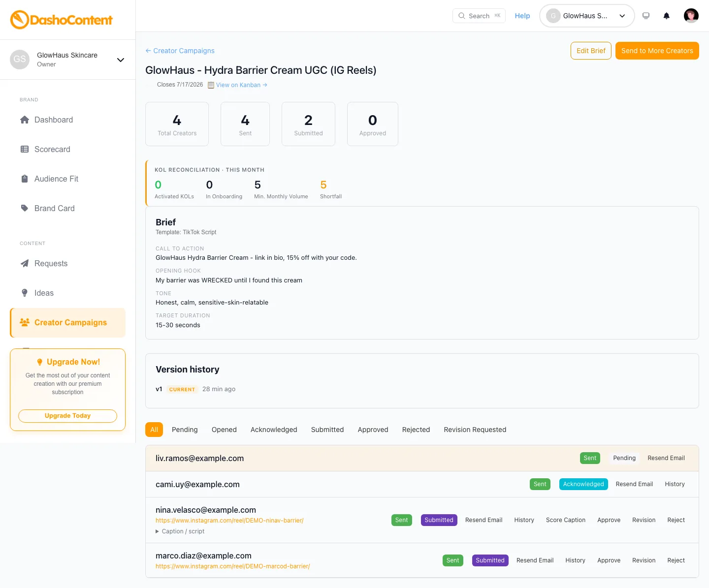Click the Ideas lightbulb icon

pyautogui.click(x=25, y=293)
